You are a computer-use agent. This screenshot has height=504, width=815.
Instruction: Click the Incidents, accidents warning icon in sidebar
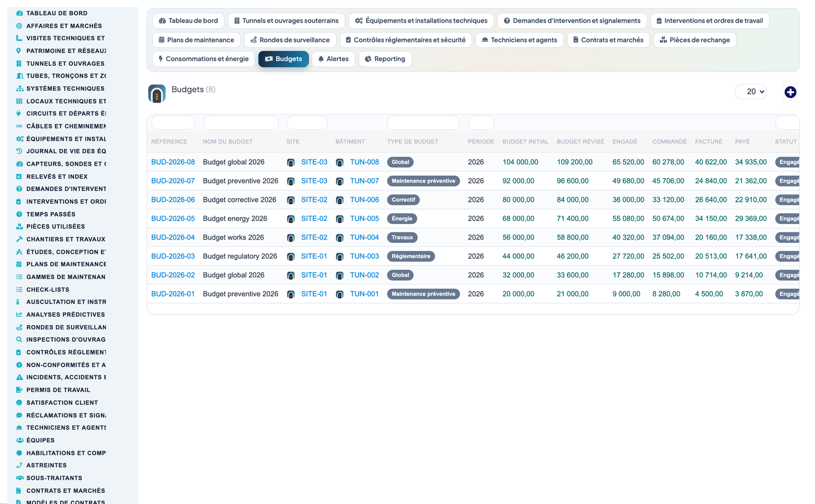point(19,377)
